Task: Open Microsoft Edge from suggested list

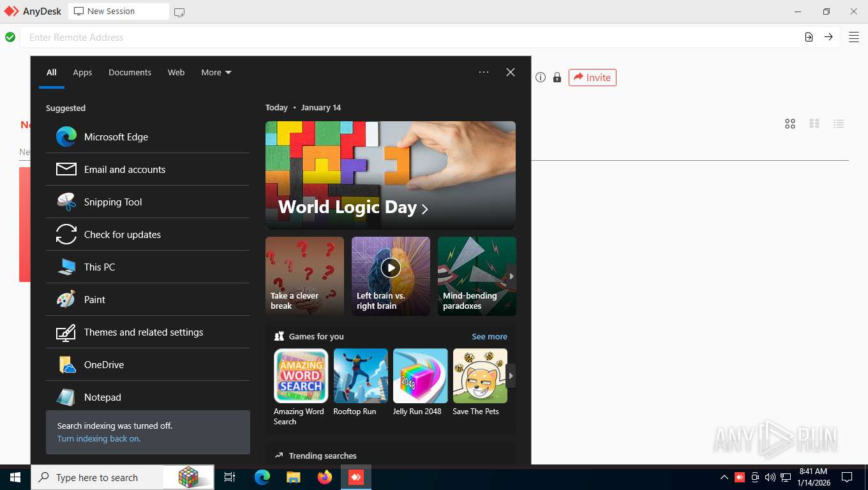Action: coord(147,137)
